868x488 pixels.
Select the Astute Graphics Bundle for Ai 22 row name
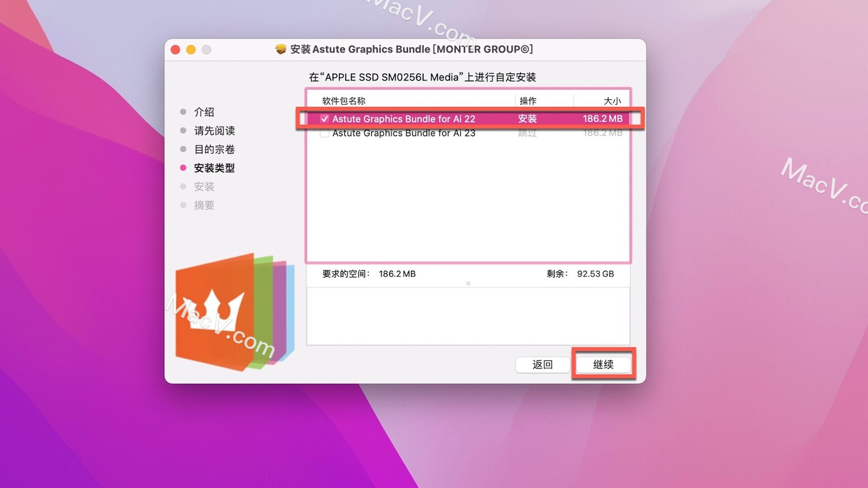click(404, 118)
